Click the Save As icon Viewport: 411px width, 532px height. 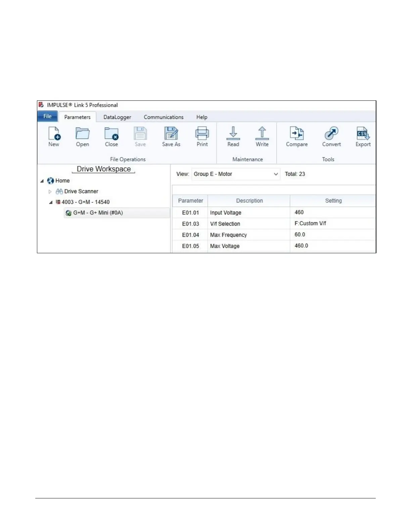coord(171,133)
